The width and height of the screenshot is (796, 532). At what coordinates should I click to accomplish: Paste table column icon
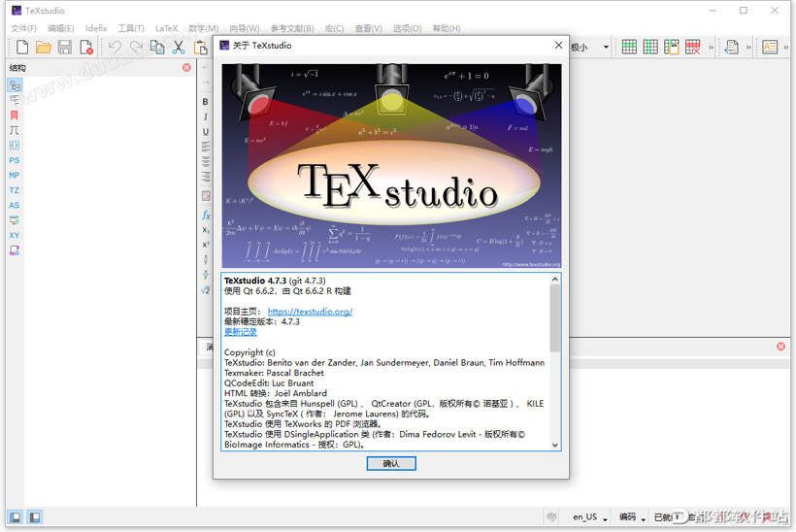[671, 48]
